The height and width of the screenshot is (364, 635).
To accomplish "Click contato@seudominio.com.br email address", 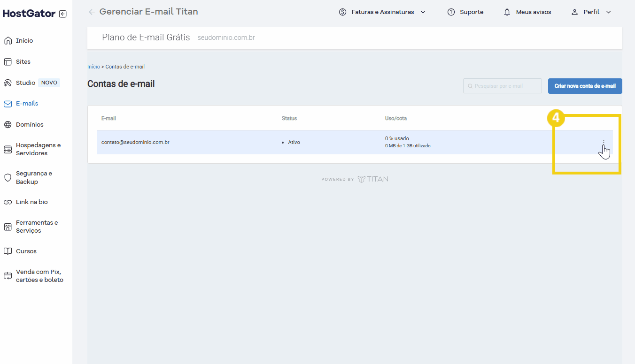I will tap(135, 142).
